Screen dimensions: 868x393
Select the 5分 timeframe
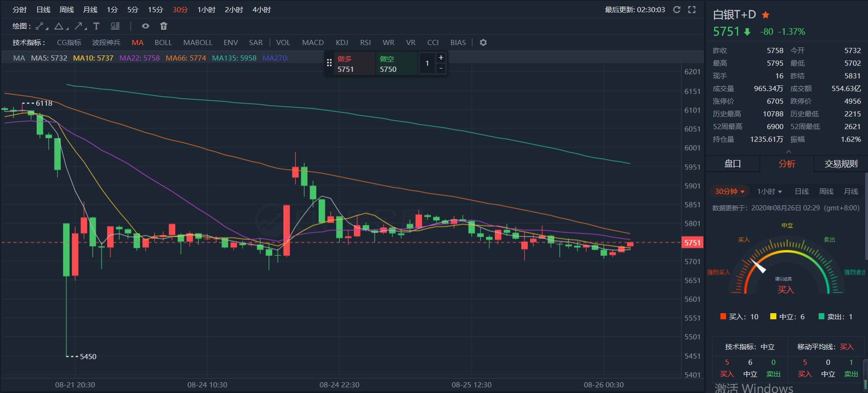tap(133, 9)
